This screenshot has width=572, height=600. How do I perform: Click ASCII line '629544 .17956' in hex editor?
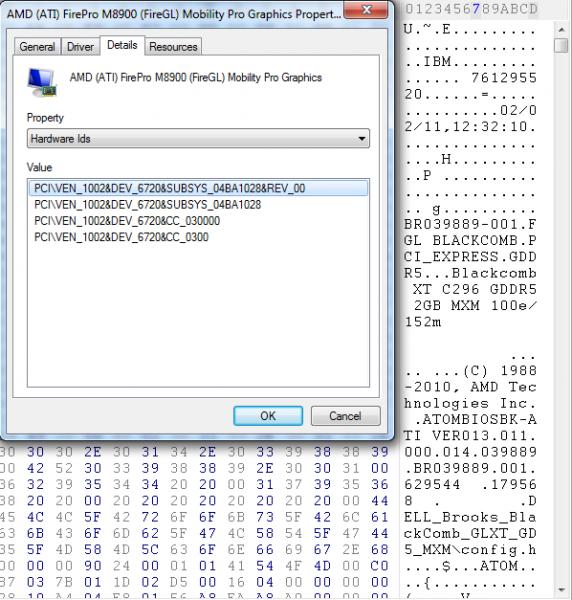pyautogui.click(x=470, y=484)
